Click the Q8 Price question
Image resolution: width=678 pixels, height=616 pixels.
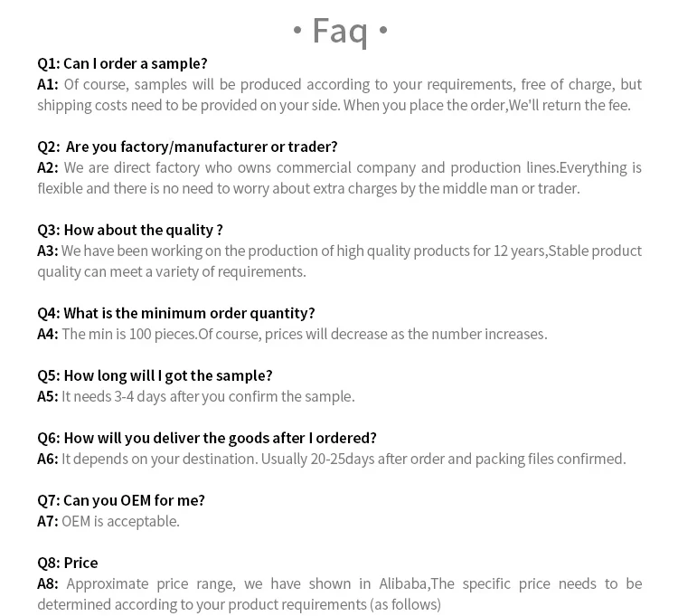(68, 563)
